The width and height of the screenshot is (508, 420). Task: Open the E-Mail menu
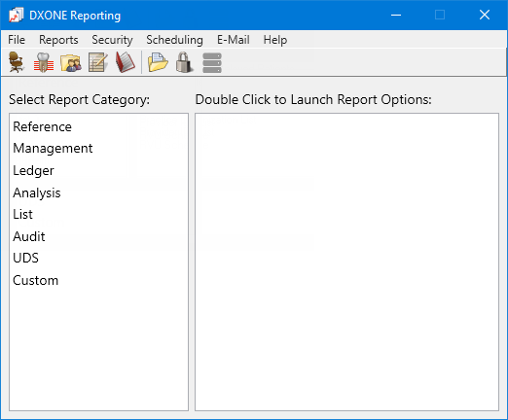point(234,40)
